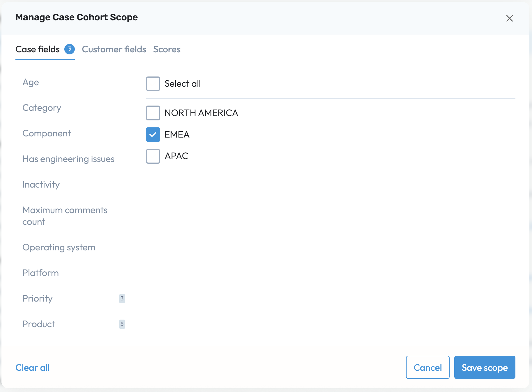The height and width of the screenshot is (392, 532).
Task: Uncheck the EMEA checkbox
Action: (x=153, y=134)
